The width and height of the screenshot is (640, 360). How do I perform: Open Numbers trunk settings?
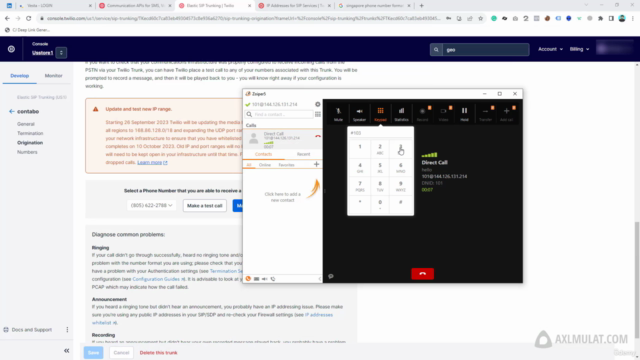click(x=27, y=152)
